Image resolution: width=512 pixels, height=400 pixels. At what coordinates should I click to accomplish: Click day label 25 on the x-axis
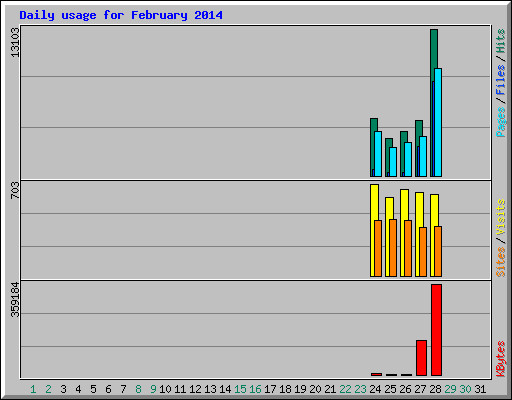390,389
